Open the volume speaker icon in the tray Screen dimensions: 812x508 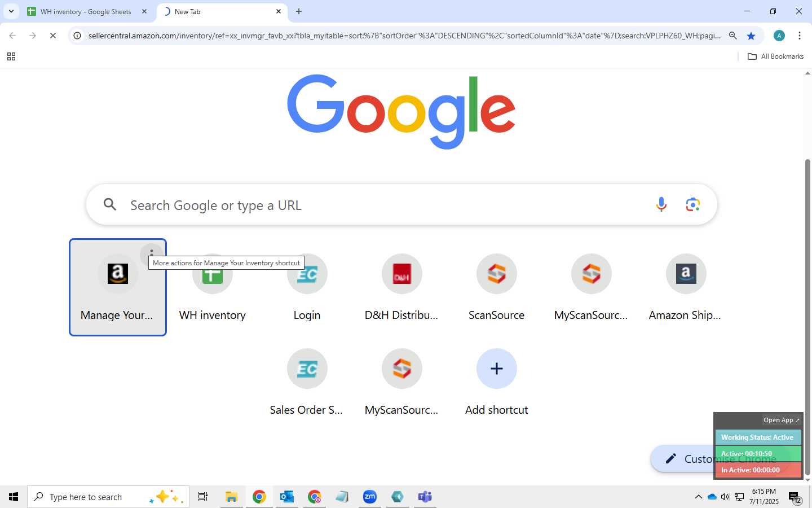pos(725,497)
